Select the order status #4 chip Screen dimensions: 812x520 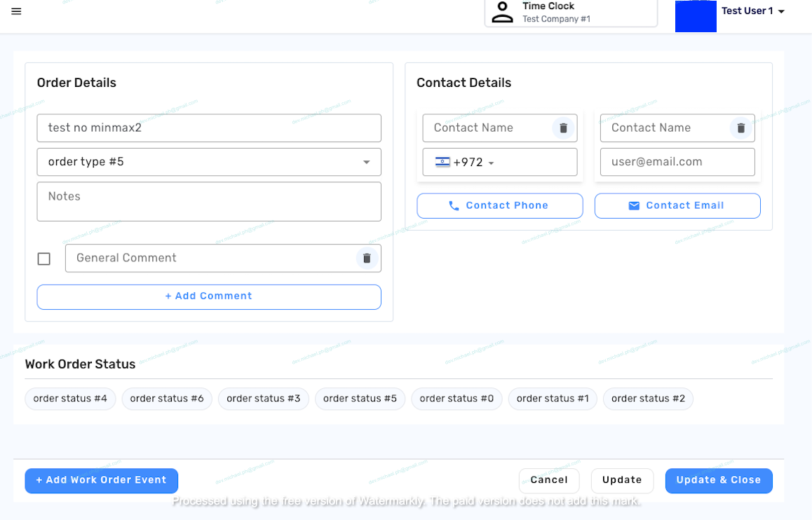click(70, 399)
